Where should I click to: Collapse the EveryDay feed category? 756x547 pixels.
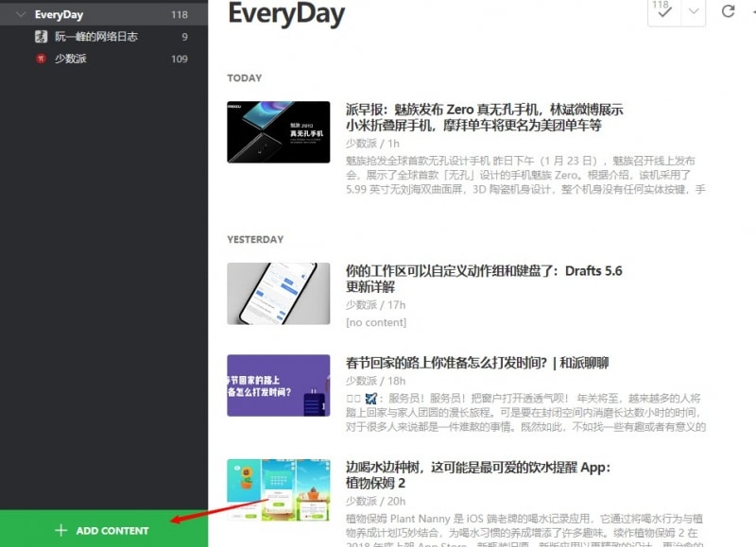[21, 15]
